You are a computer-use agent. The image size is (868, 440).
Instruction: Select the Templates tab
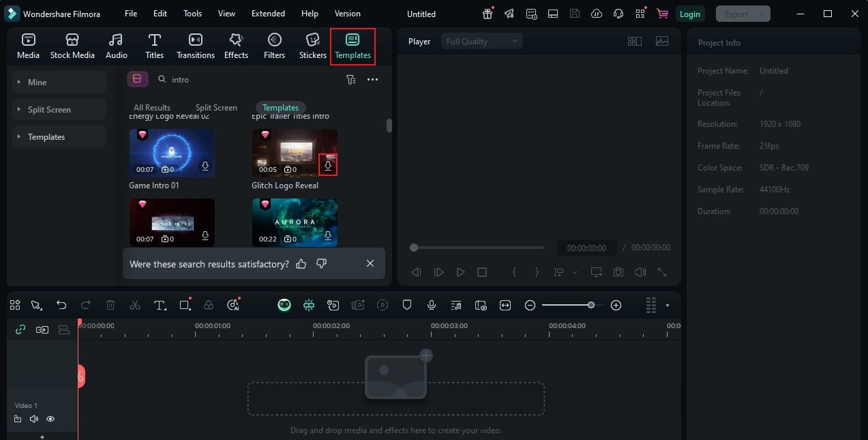[353, 46]
